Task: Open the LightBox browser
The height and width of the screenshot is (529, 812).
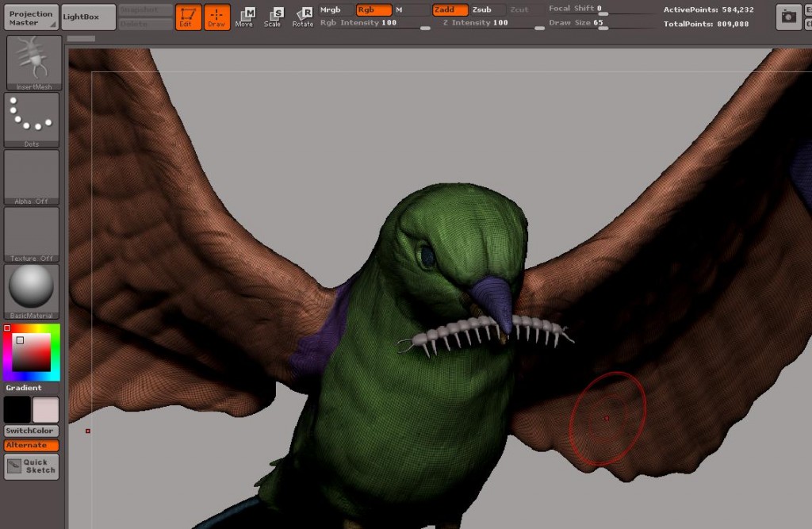Action: (x=88, y=17)
